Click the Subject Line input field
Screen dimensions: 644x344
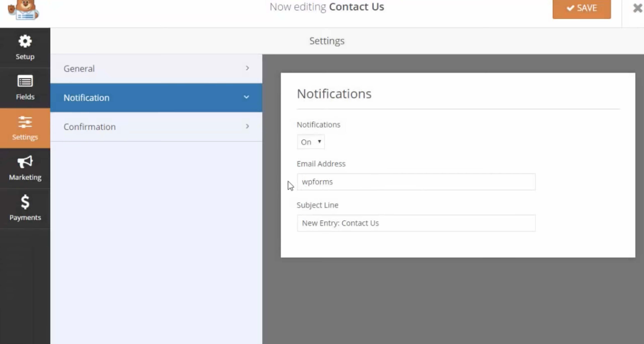pos(416,223)
